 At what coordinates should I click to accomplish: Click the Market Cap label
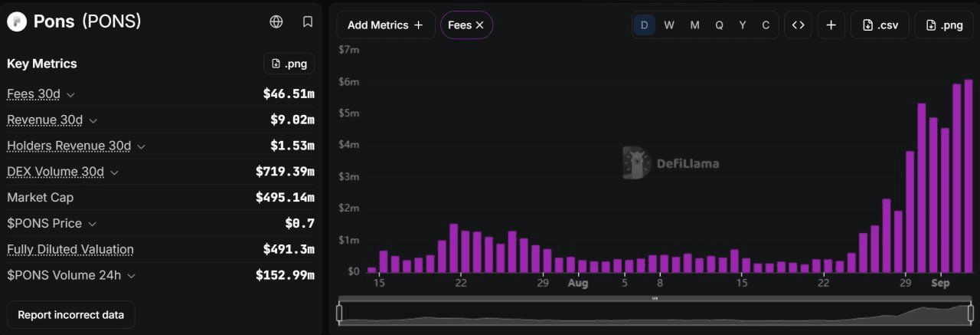[41, 198]
